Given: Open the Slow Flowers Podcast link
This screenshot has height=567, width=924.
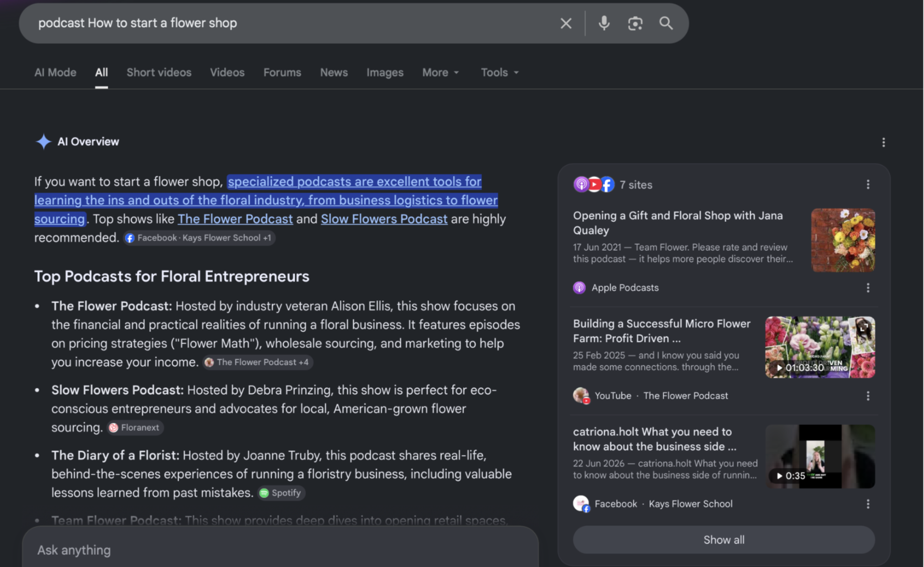Looking at the screenshot, I should point(384,219).
